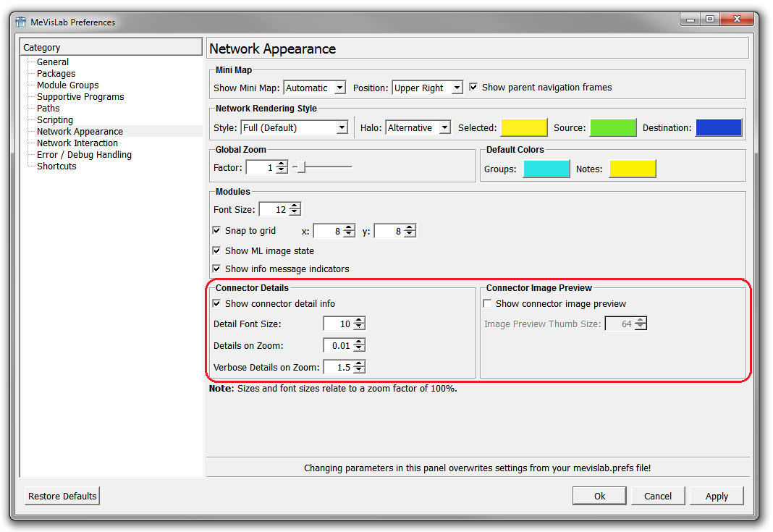The width and height of the screenshot is (773, 532).
Task: Decrease snap grid x value
Action: tap(349, 235)
